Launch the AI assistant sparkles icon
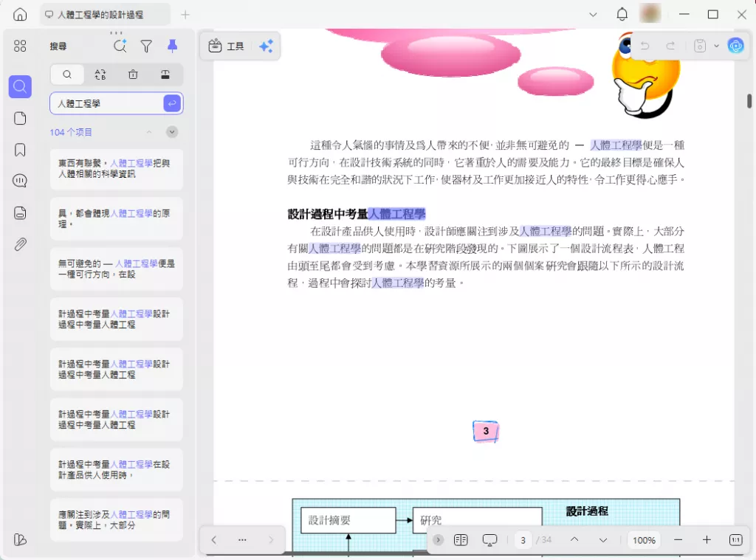This screenshot has height=560, width=756. [267, 46]
